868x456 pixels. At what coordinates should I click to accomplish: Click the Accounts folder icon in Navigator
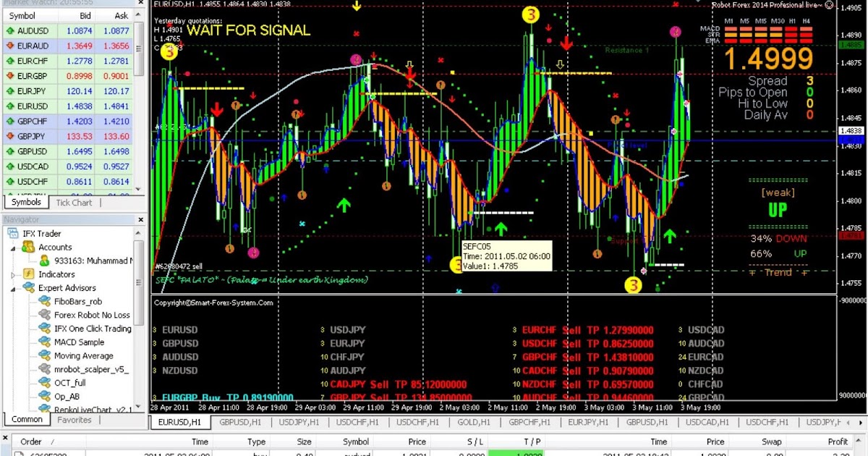pos(28,248)
